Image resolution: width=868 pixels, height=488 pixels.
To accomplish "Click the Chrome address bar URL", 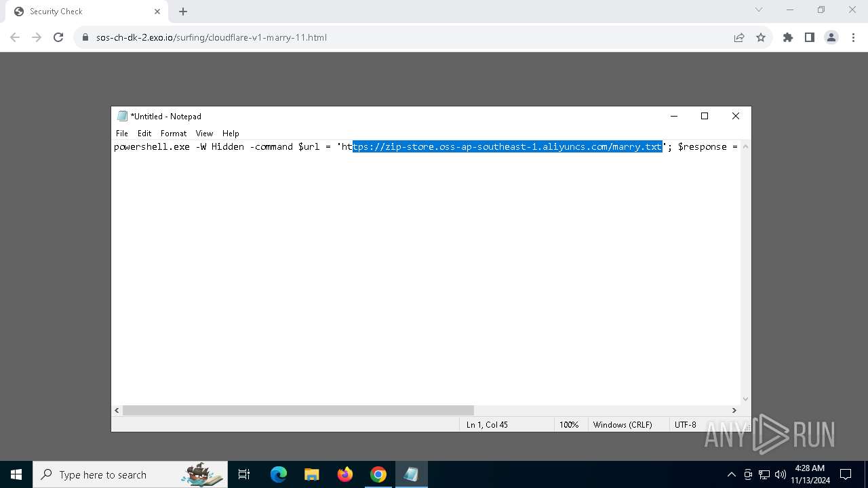I will pyautogui.click(x=212, y=37).
